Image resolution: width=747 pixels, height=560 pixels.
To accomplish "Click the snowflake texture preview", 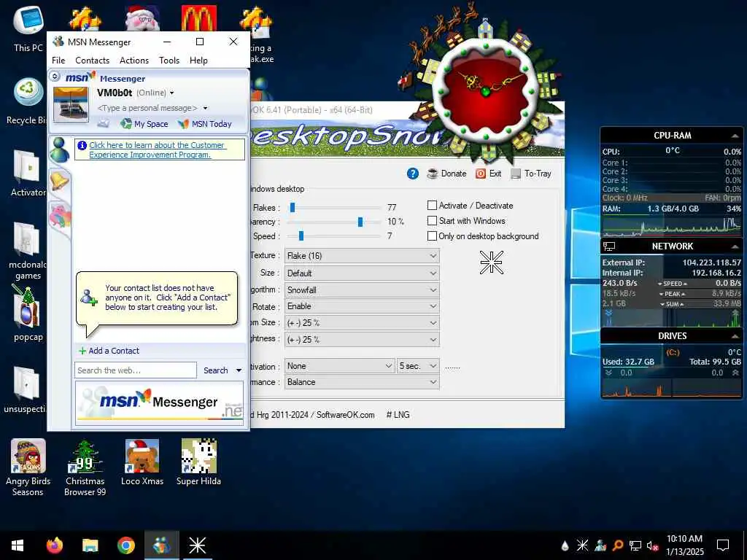I will click(x=491, y=262).
